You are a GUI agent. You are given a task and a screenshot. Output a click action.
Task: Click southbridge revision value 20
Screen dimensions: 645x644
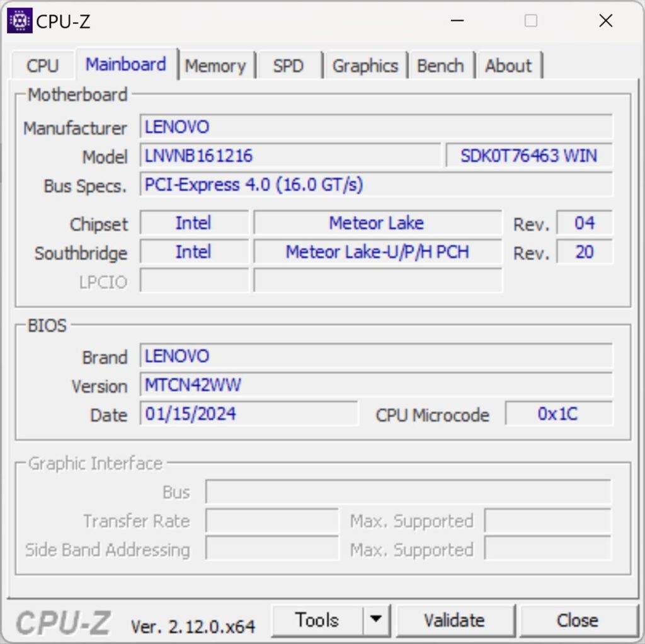(585, 252)
